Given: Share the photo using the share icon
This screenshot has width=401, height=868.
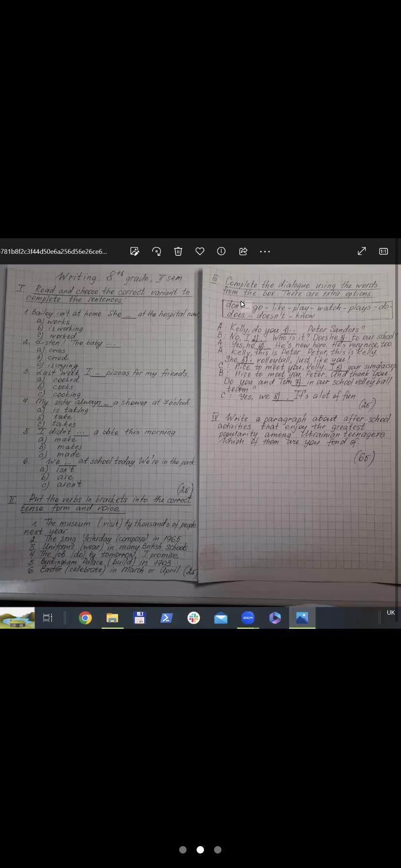Looking at the screenshot, I should (x=243, y=251).
